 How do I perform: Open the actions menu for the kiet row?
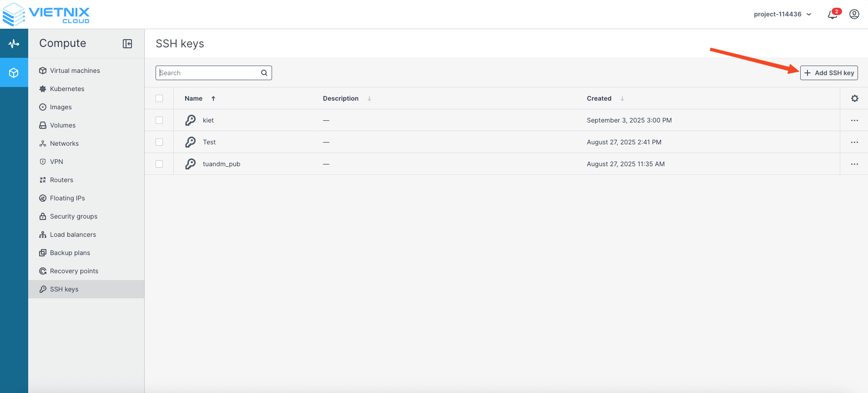pyautogui.click(x=854, y=120)
